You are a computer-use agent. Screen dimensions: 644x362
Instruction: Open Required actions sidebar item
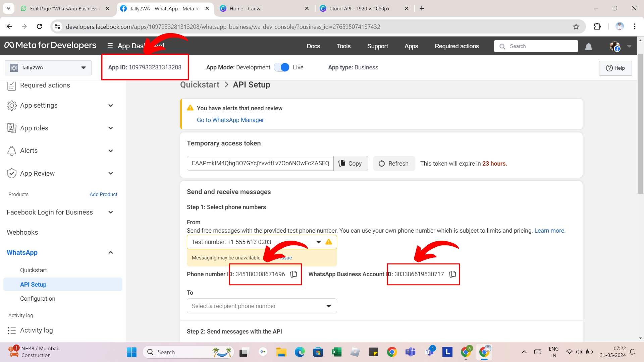(45, 85)
